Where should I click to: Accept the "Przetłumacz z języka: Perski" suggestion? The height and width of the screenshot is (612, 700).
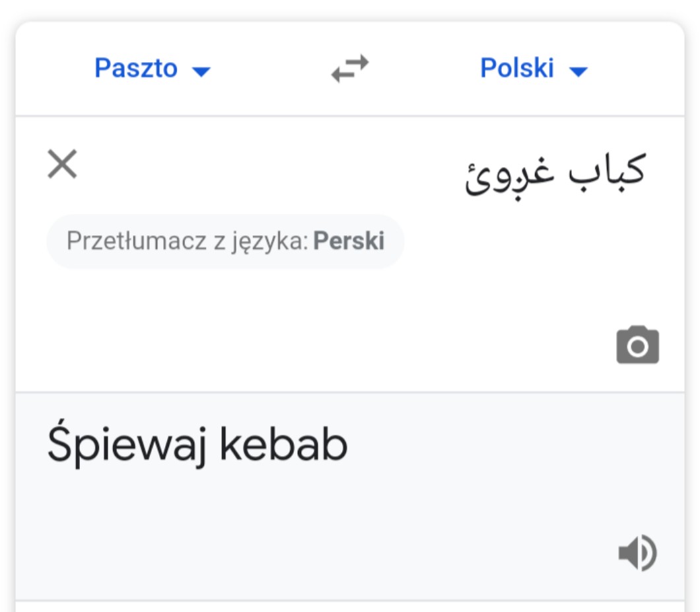[225, 241]
